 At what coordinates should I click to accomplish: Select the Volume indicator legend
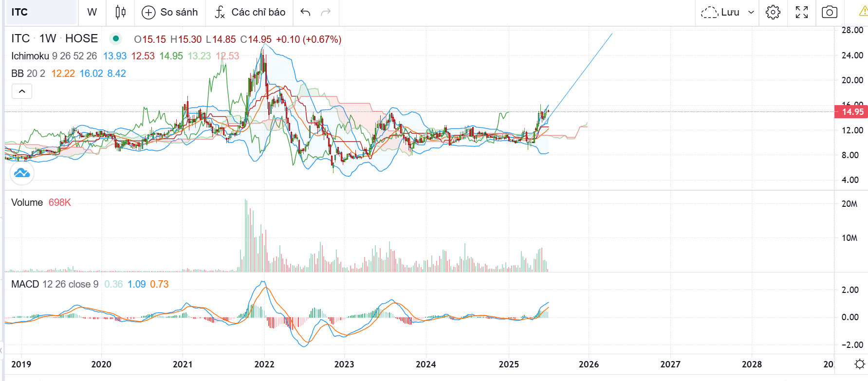[27, 202]
